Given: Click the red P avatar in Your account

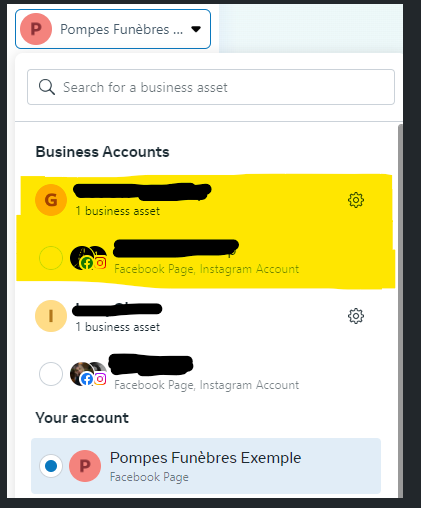Looking at the screenshot, I should (x=85, y=466).
